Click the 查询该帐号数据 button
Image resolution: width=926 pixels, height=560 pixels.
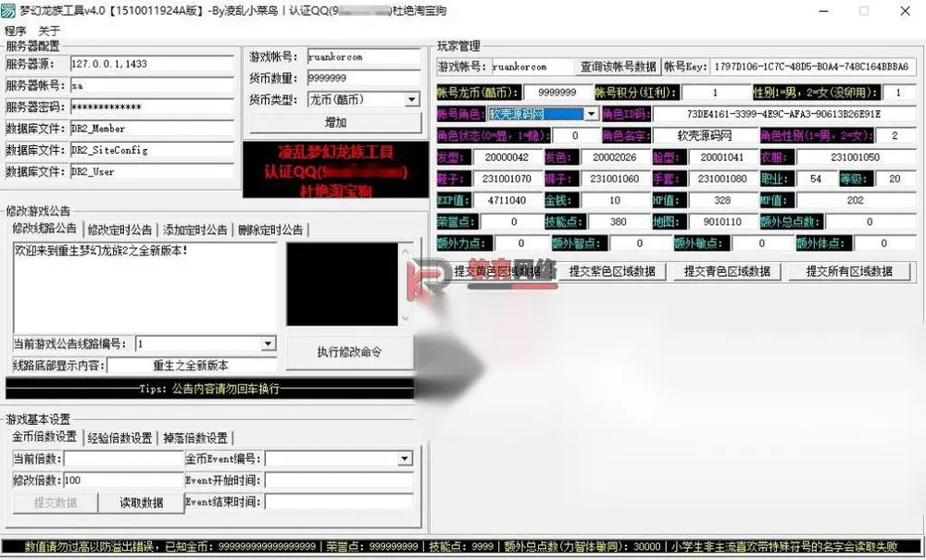pyautogui.click(x=618, y=67)
